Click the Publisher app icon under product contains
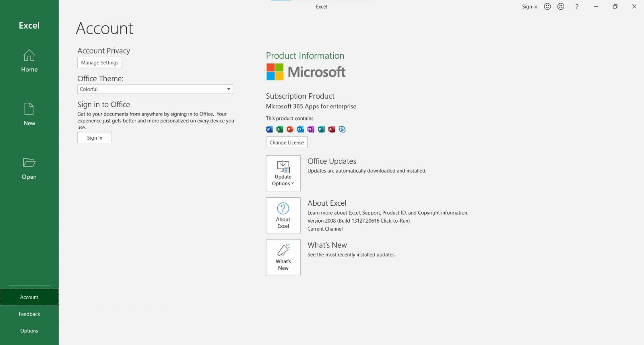The image size is (644, 345). tap(321, 129)
